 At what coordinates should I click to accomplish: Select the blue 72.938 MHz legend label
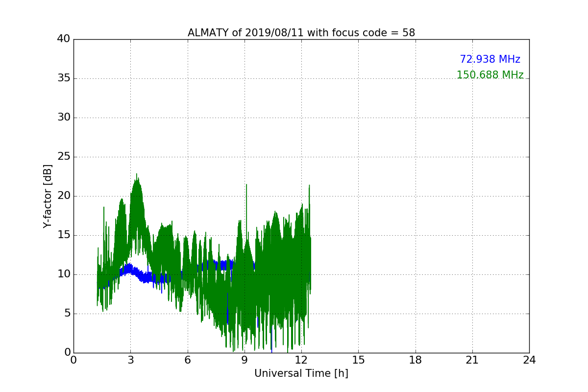[x=490, y=59]
